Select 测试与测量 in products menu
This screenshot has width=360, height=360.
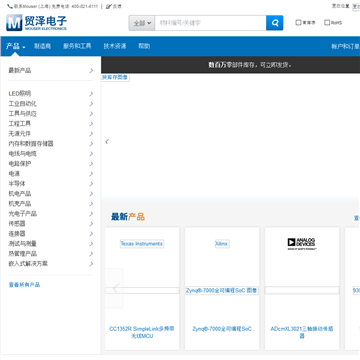22,244
